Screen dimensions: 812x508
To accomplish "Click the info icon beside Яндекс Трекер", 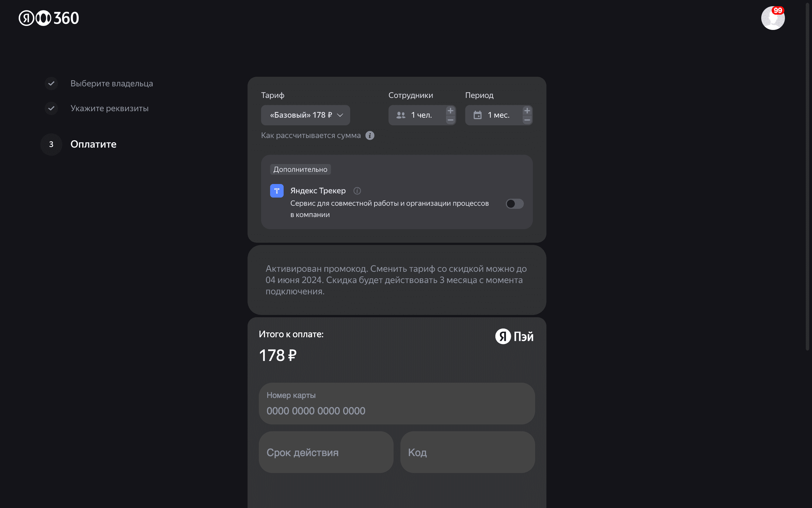I will (x=357, y=191).
